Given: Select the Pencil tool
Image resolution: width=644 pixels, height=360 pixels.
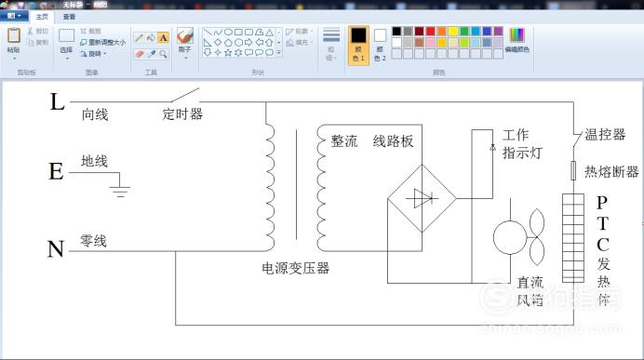Looking at the screenshot, I should [x=139, y=38].
